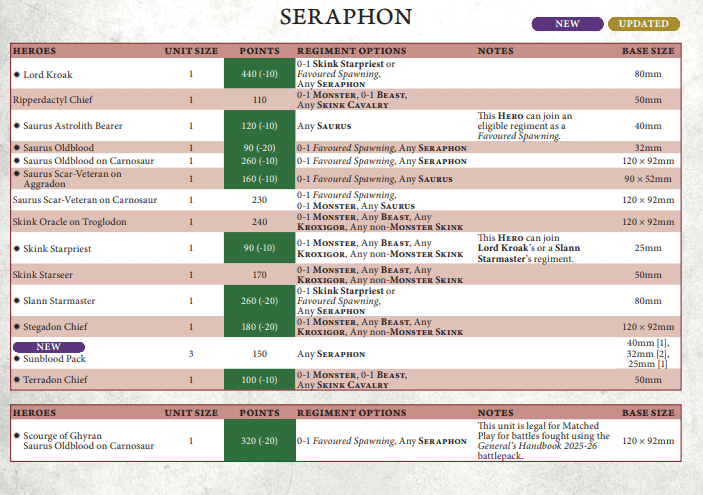Select Saurus Scar-Veteran on Carnosaur name

point(85,200)
